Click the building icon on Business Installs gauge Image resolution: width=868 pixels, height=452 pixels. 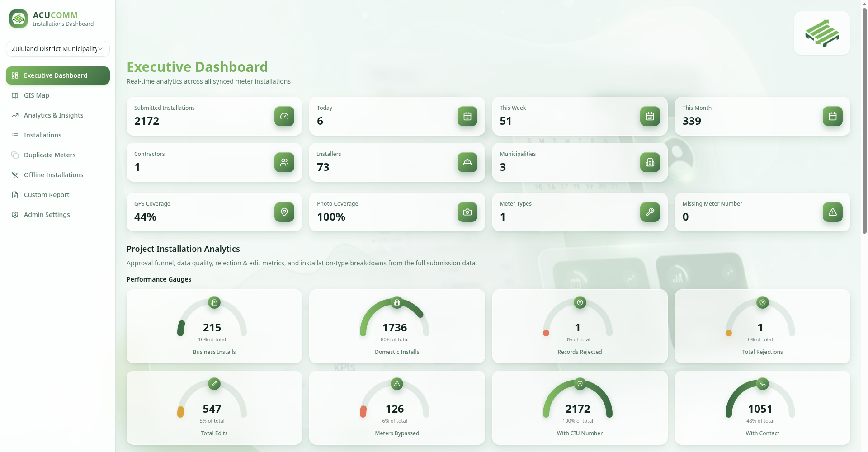[214, 302]
